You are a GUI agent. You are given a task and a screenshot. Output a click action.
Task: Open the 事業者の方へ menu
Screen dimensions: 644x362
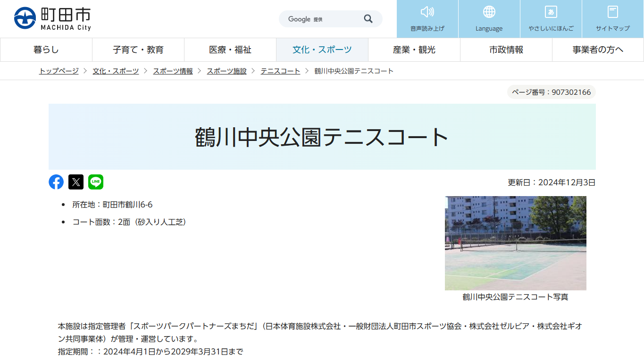click(x=598, y=50)
